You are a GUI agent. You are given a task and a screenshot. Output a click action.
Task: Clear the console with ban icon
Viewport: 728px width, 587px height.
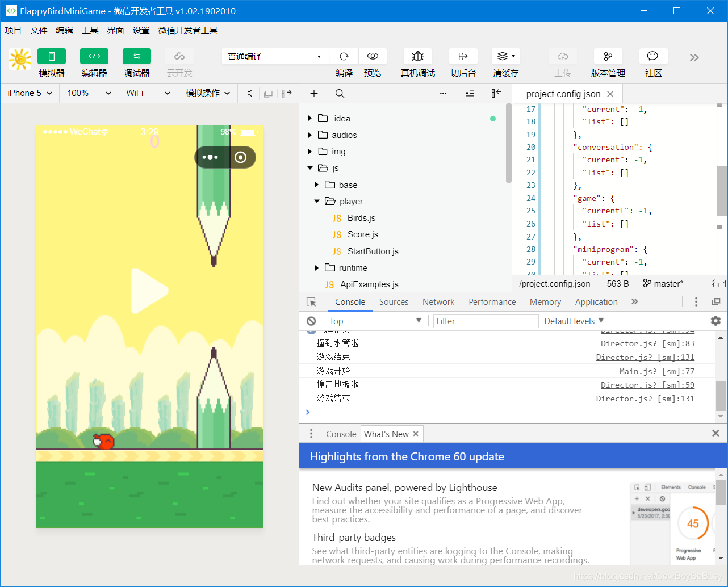point(311,321)
